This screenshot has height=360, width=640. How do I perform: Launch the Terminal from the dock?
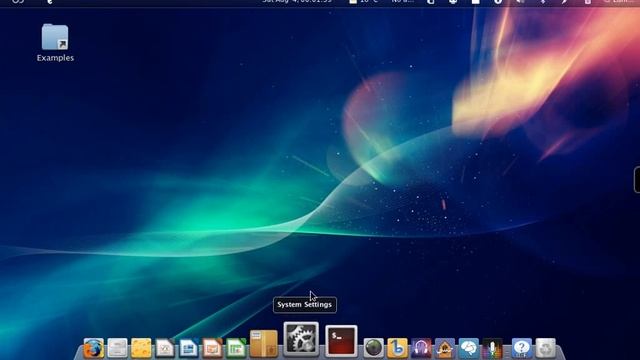(341, 341)
